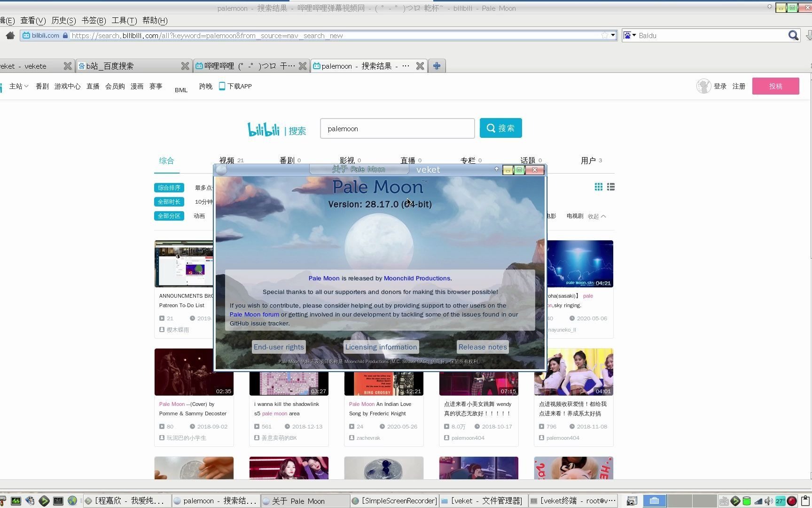Open the 书签(B) menu
Viewport: 812px width, 508px height.
point(94,20)
